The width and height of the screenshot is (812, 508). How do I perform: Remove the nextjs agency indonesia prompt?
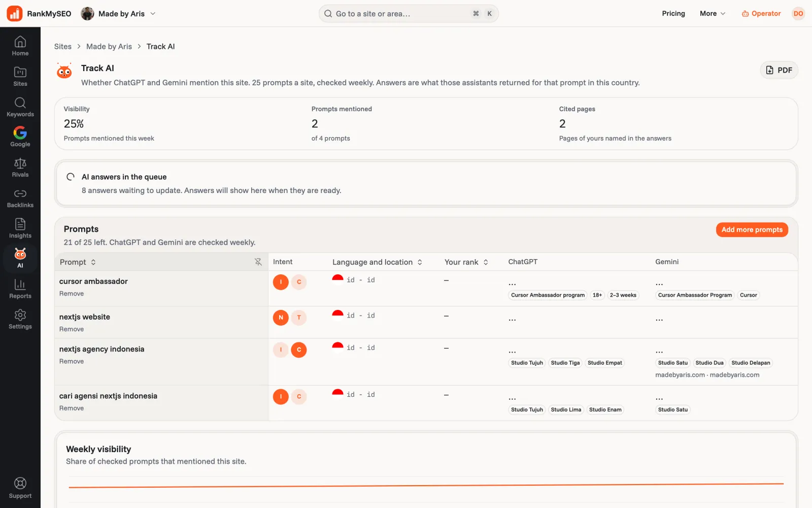click(72, 361)
